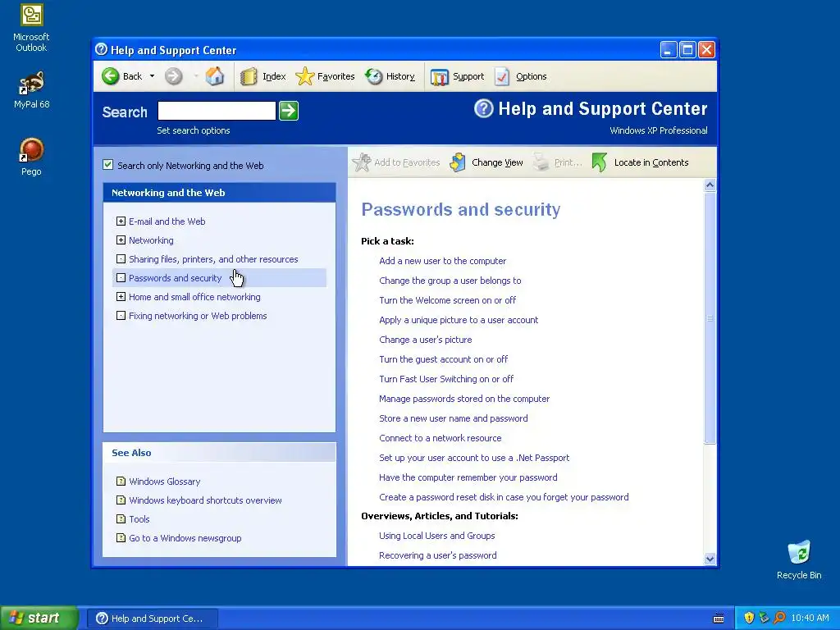
Task: Open the Back history dropdown arrow
Action: pyautogui.click(x=152, y=76)
